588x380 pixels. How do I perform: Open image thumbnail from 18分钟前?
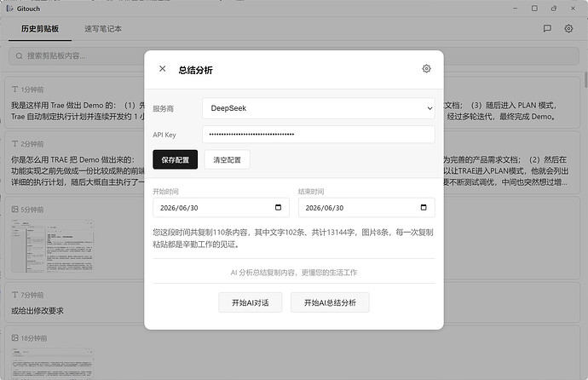(52, 363)
